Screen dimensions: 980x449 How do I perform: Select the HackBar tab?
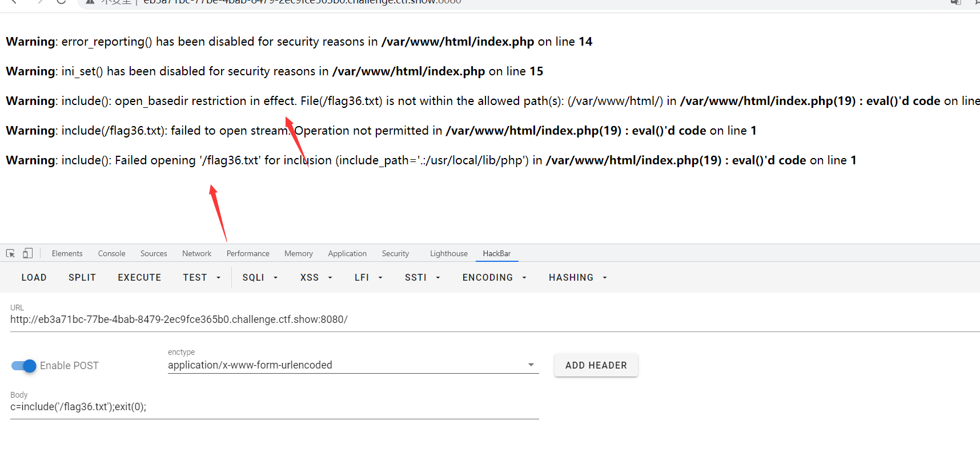497,253
